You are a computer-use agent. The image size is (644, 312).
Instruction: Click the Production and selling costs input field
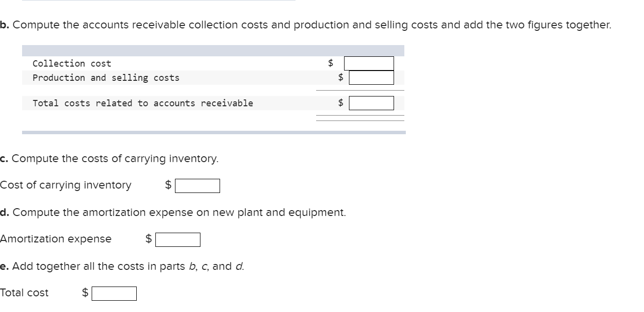[x=371, y=77]
